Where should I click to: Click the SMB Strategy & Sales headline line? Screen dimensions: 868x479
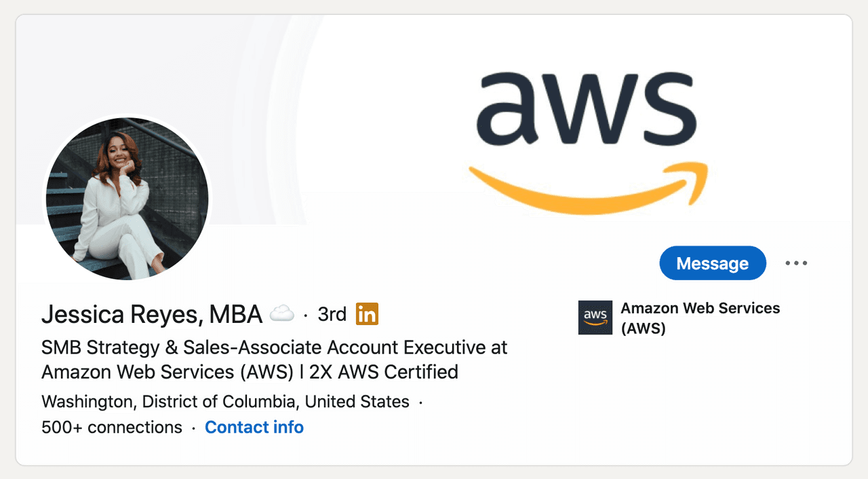274,348
